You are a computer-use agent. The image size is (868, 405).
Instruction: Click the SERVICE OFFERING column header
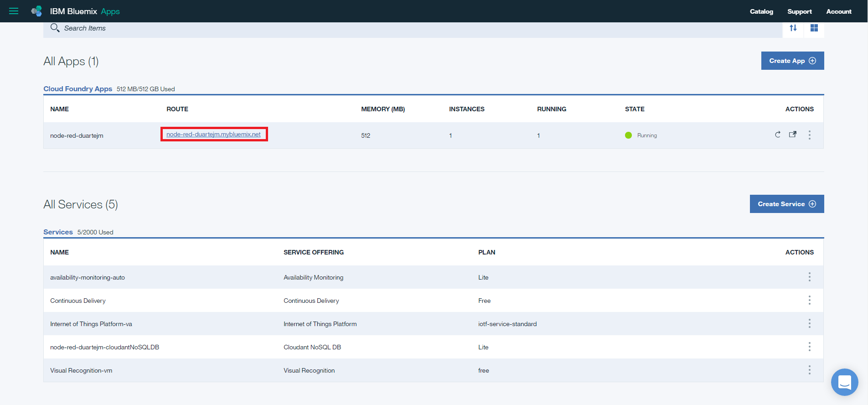coord(314,252)
